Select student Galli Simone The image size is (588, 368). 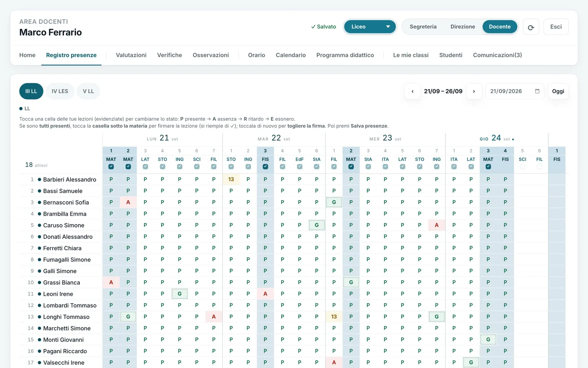pyautogui.click(x=61, y=271)
